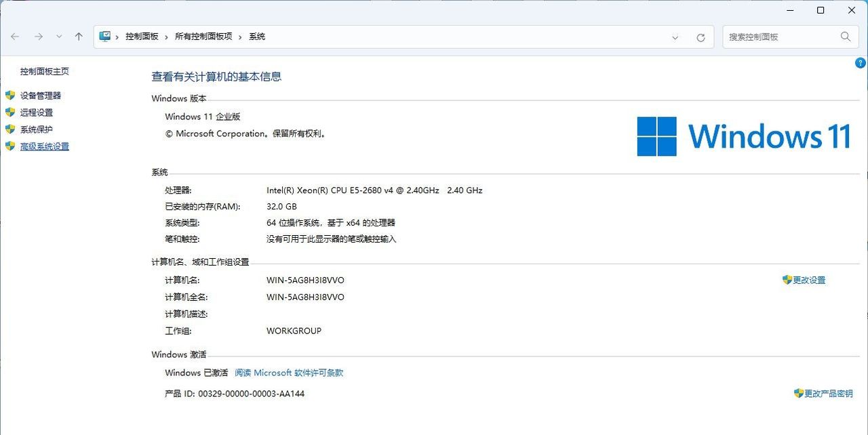This screenshot has width=868, height=435.
Task: Click 没有可用于此显示器的笔或触控输入 text
Action: (331, 239)
